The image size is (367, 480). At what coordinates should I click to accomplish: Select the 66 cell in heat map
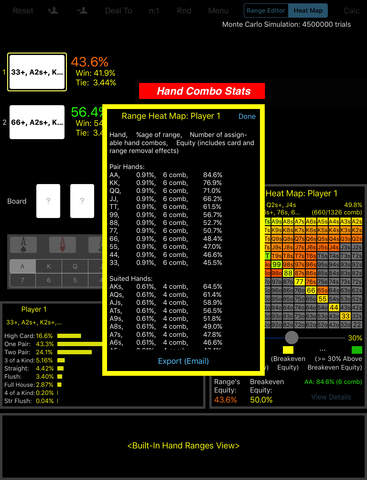pyautogui.click(x=311, y=290)
